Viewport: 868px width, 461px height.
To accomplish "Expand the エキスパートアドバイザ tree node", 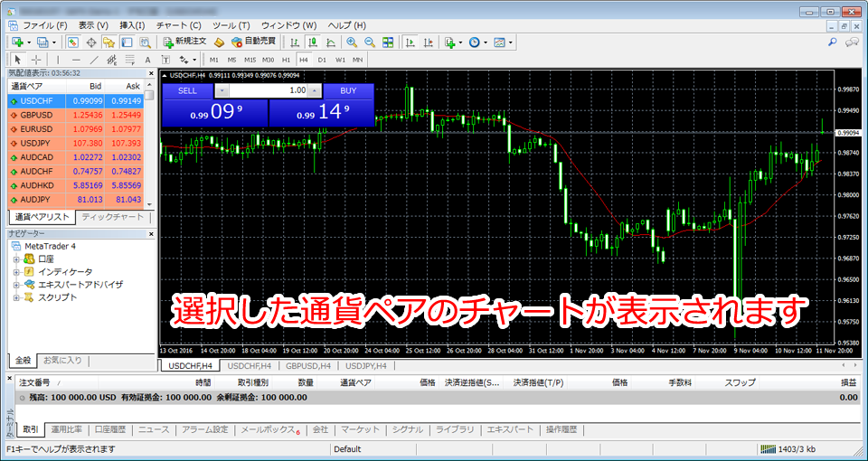I will click(16, 285).
